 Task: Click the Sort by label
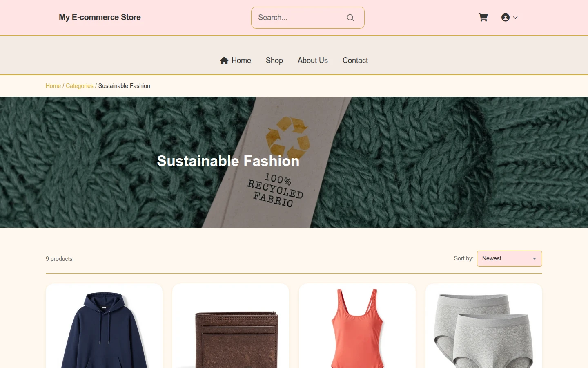(463, 258)
